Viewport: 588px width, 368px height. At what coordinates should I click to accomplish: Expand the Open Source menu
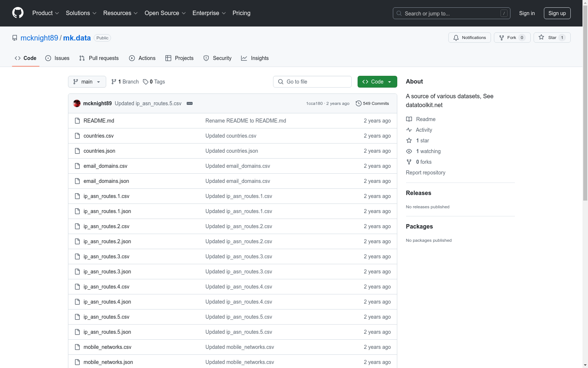[x=165, y=13]
